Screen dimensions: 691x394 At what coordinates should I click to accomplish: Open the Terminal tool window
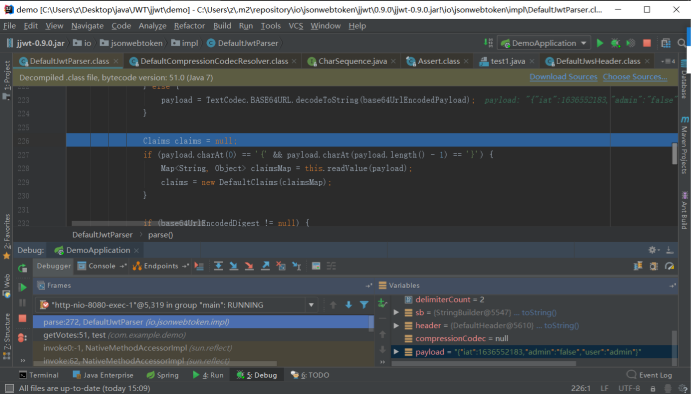coord(38,375)
